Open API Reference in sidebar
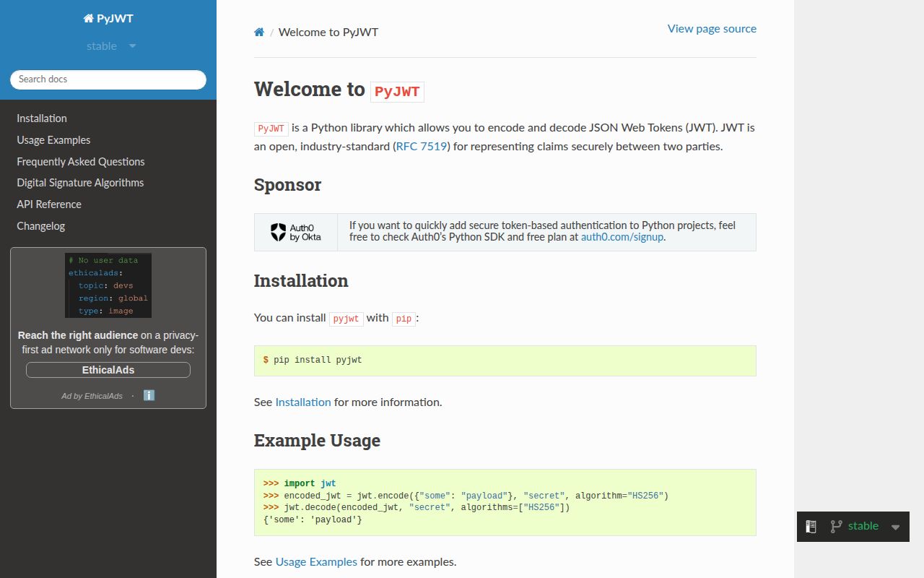924x578 pixels. tap(49, 204)
